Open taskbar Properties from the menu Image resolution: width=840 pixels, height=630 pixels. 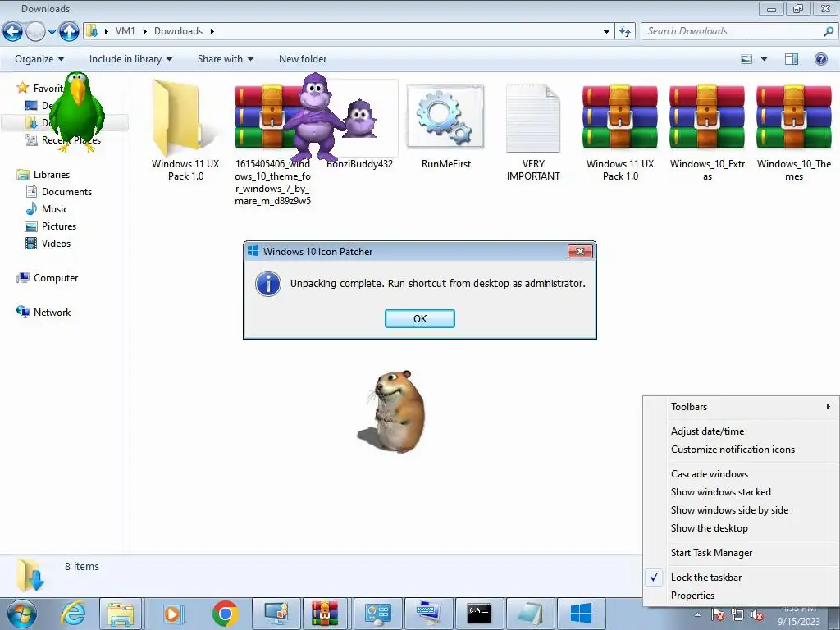coord(742,596)
